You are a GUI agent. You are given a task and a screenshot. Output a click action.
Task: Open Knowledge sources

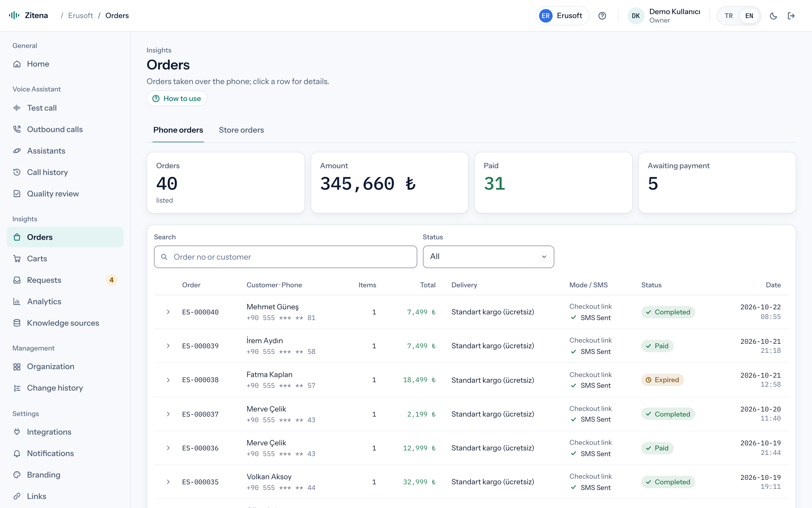point(65,323)
